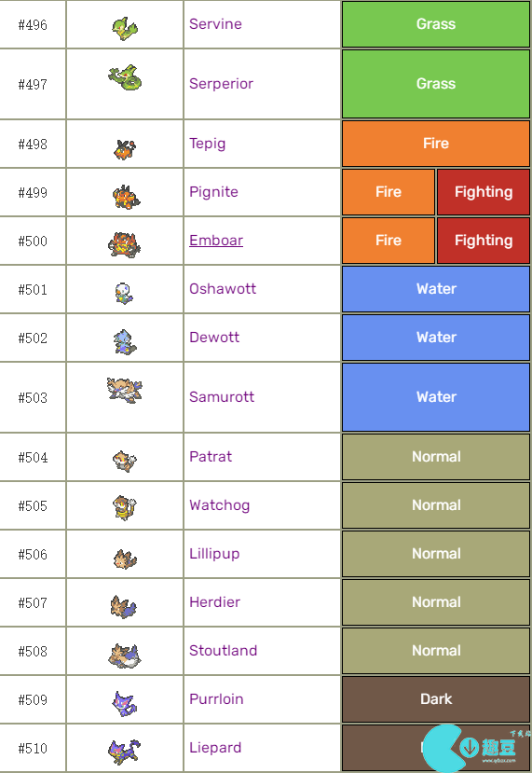Open the Pignite name link
This screenshot has width=532, height=773.
[x=213, y=192]
